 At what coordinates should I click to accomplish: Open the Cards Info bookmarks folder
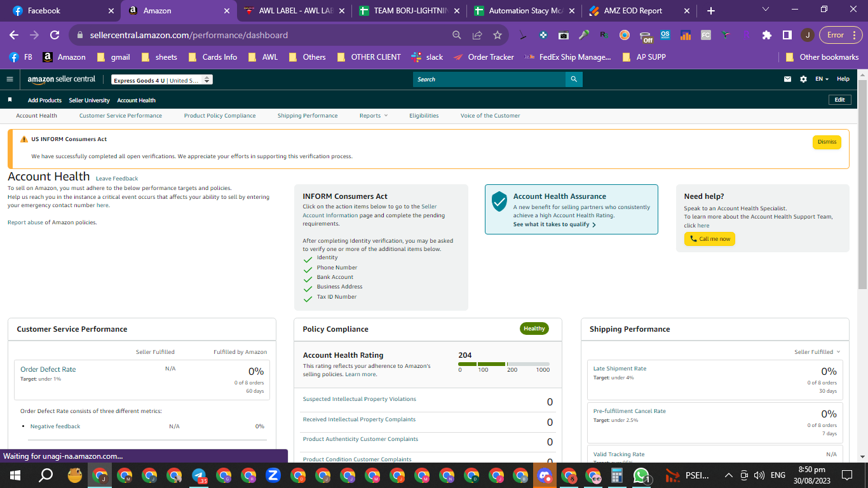click(x=212, y=57)
